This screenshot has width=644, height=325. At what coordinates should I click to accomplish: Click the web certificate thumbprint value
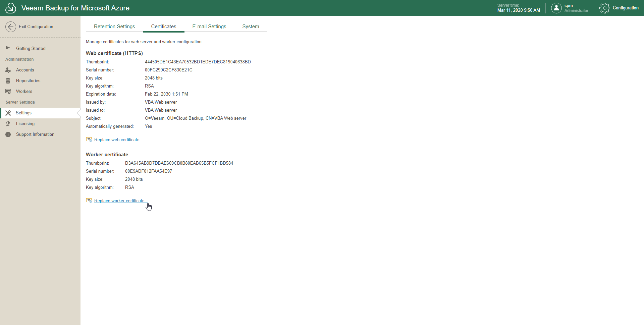pos(198,62)
